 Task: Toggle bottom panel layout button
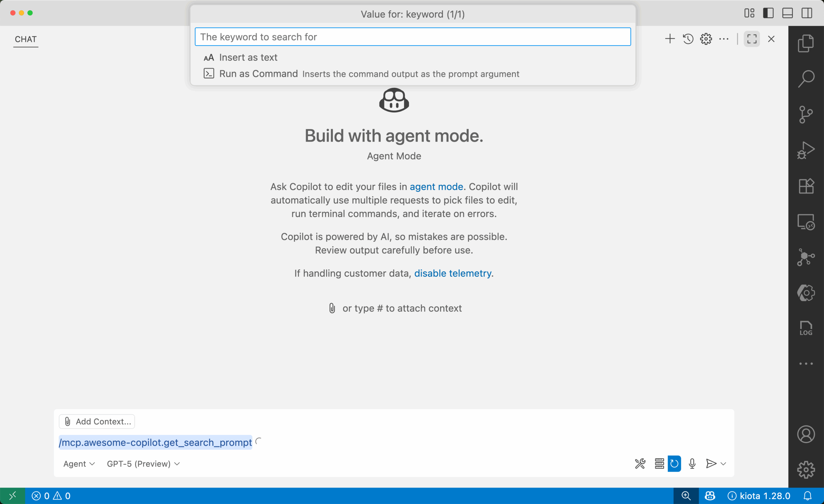pyautogui.click(x=787, y=13)
